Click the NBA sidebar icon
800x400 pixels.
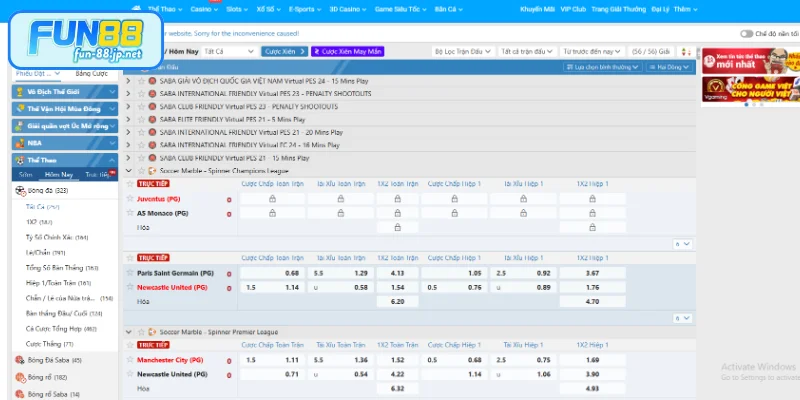19,142
